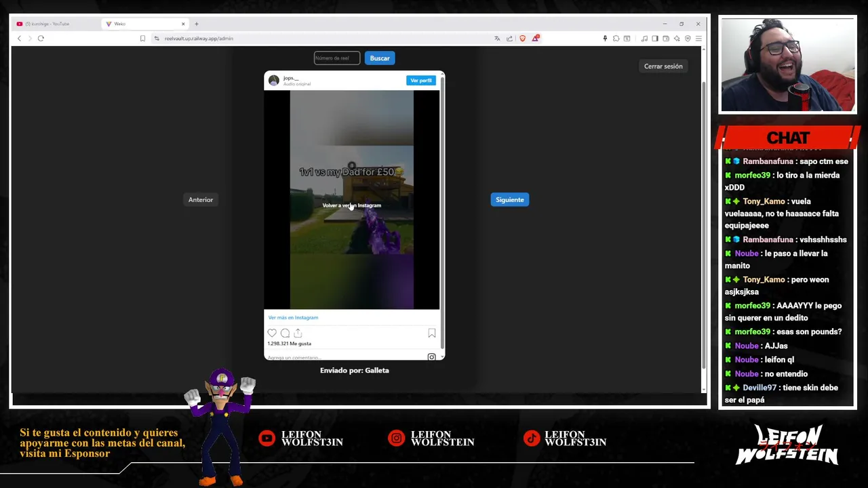Click the address bar URL

click(x=199, y=39)
